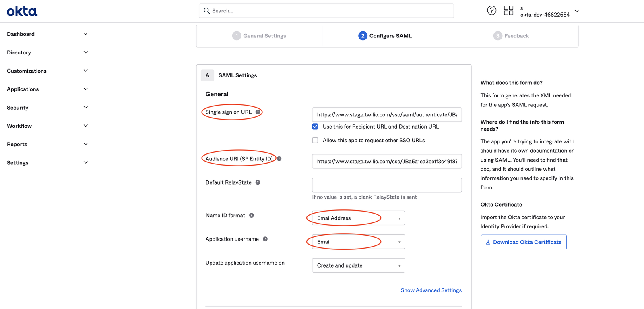Click help icon beside Default RelayState
The width and height of the screenshot is (644, 309).
point(258,182)
